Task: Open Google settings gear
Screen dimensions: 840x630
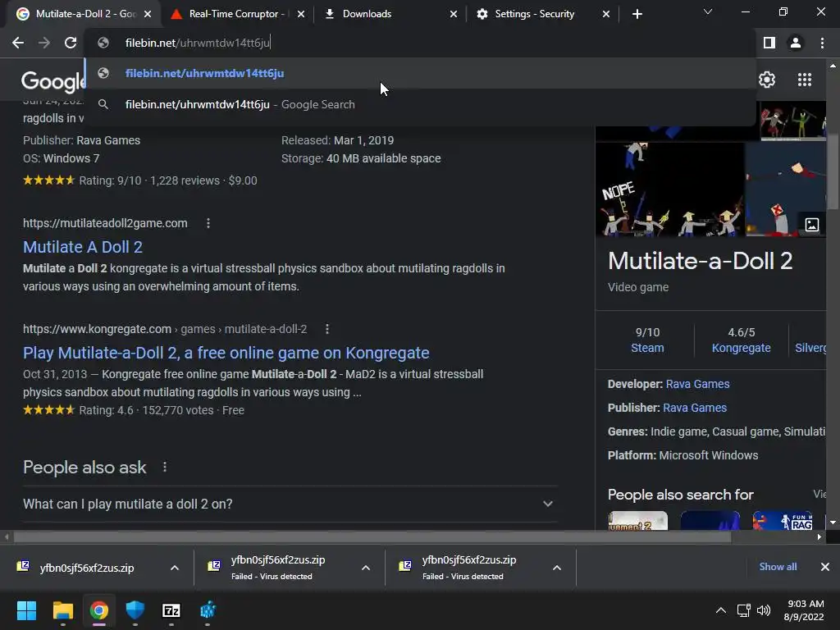Action: [767, 80]
